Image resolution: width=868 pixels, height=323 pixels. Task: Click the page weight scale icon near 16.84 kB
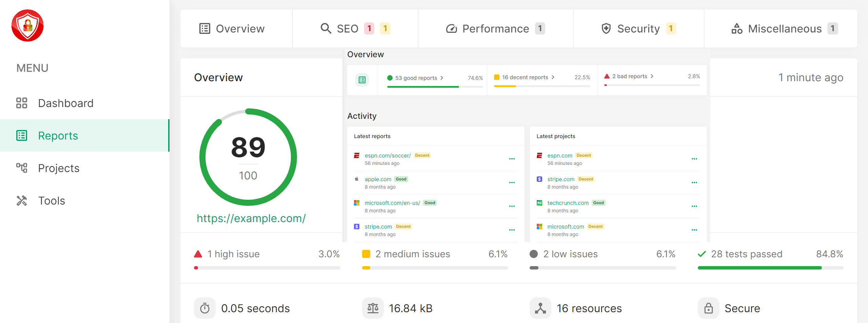[x=373, y=308]
